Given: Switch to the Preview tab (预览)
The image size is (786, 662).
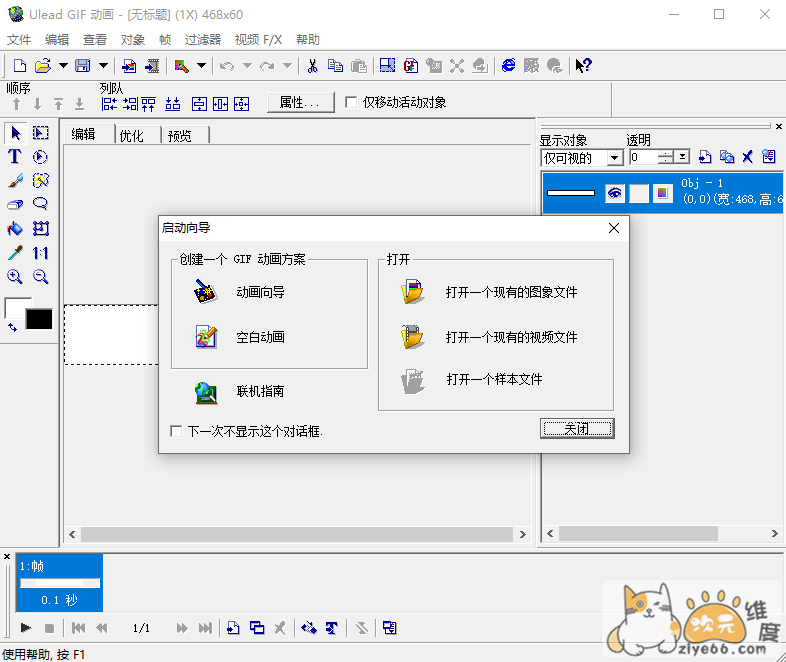Looking at the screenshot, I should (x=179, y=136).
